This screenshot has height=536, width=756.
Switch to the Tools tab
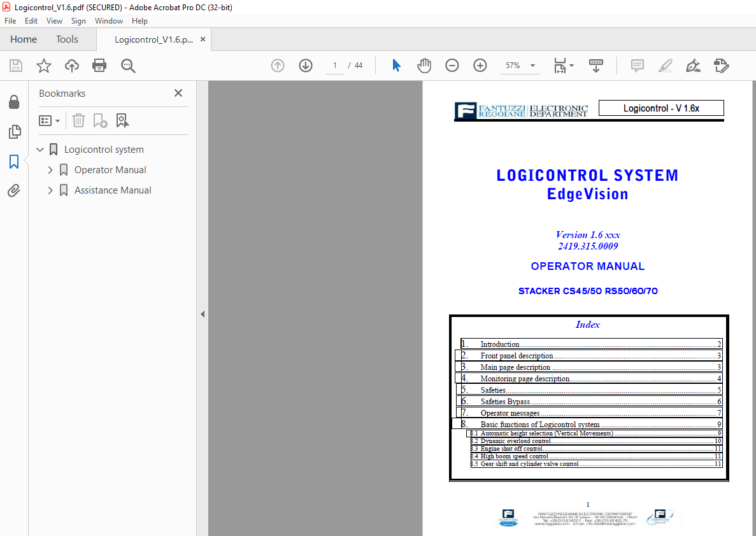point(67,39)
